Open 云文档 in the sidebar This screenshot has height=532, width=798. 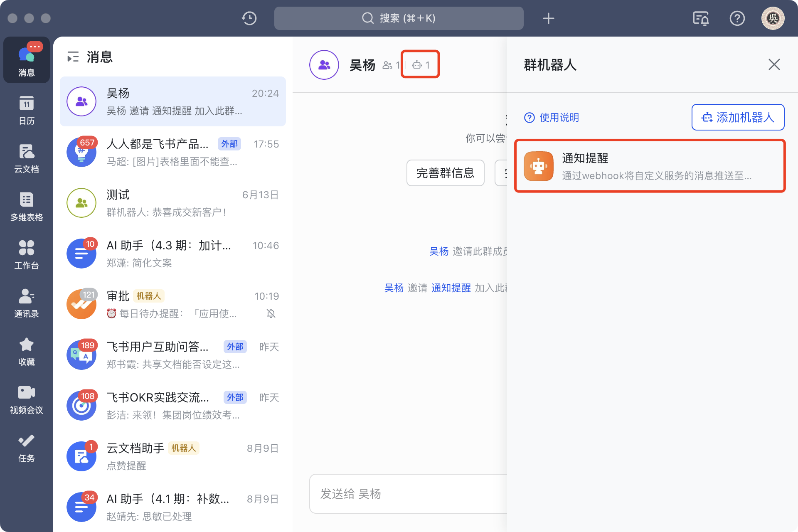[x=27, y=158]
